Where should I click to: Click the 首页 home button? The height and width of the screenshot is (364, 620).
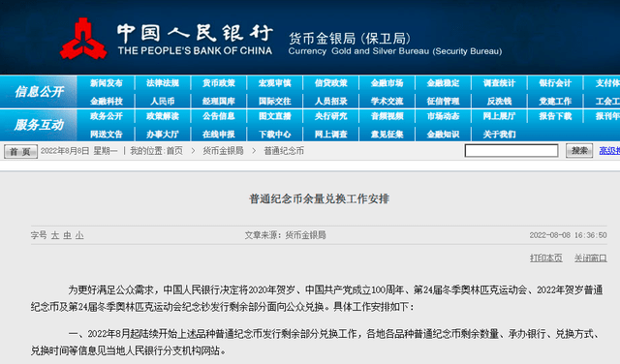point(20,151)
